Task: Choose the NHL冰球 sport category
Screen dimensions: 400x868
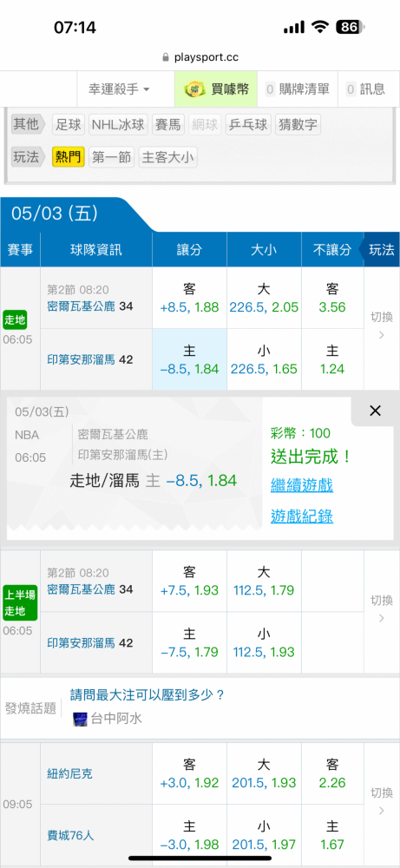Action: (118, 124)
